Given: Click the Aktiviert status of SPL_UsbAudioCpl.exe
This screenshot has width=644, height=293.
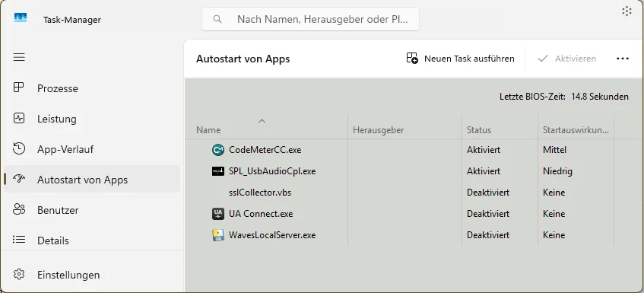Looking at the screenshot, I should [484, 171].
